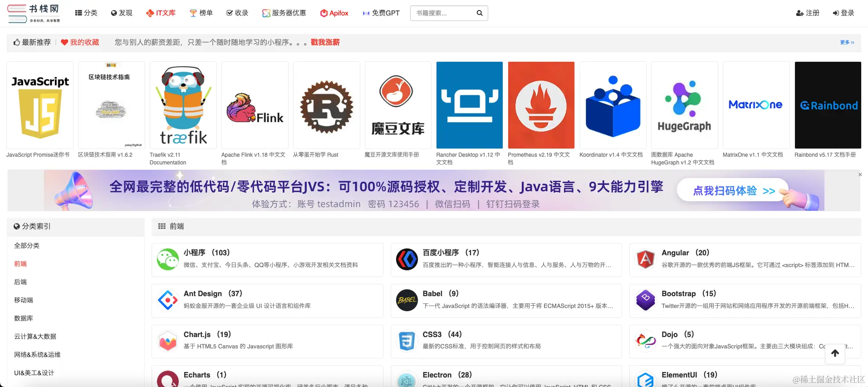Open the 魔豆文库 book cover
Screen dimensions: 868x387
[398, 105]
